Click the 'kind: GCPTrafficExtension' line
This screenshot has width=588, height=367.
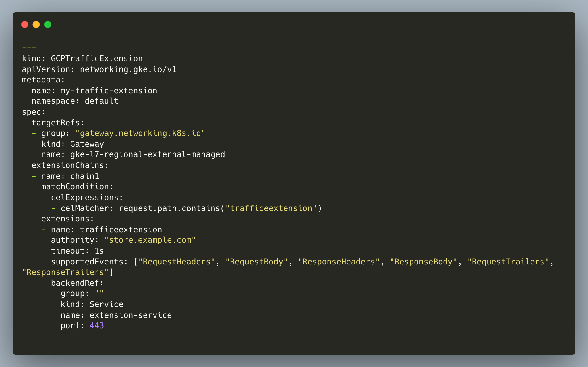[82, 59]
